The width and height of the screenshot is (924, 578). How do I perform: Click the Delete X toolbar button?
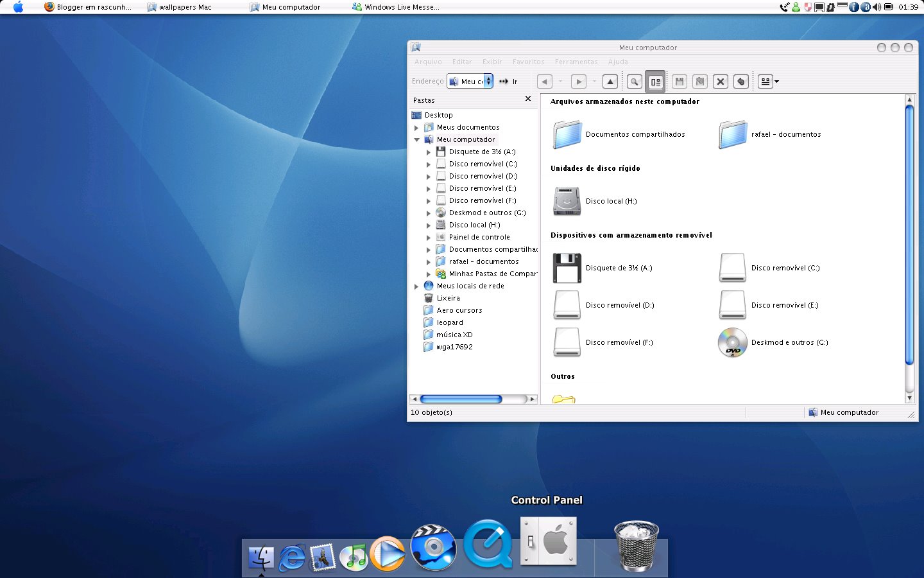pyautogui.click(x=721, y=82)
